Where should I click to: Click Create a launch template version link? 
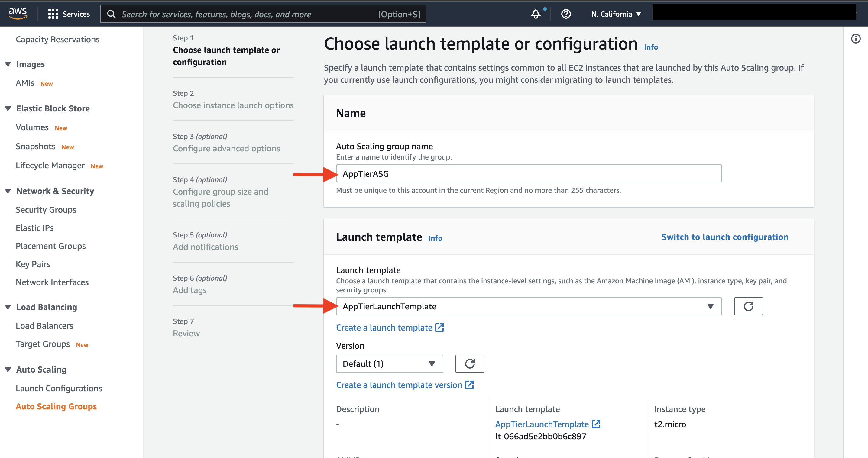pos(399,385)
